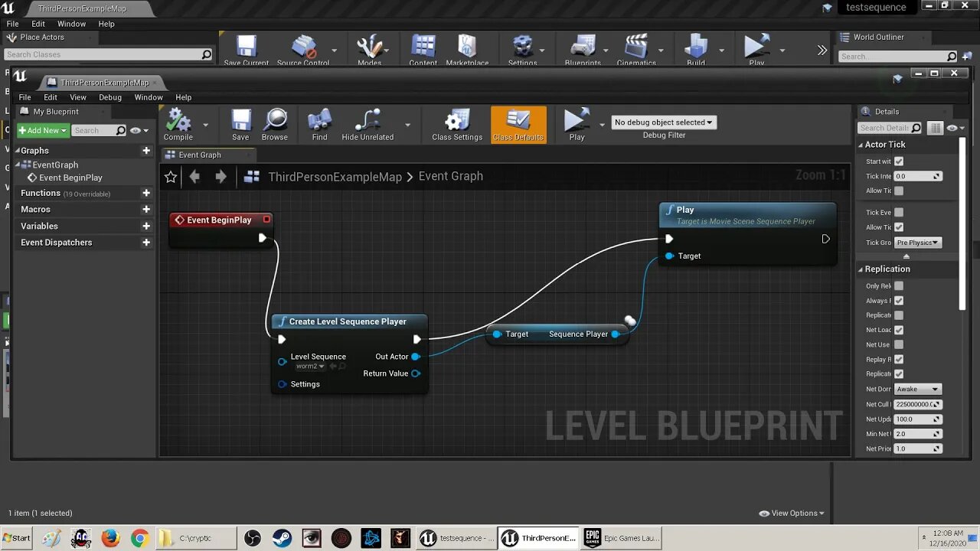Add a new Function with plus button
The image size is (980, 551).
[146, 193]
